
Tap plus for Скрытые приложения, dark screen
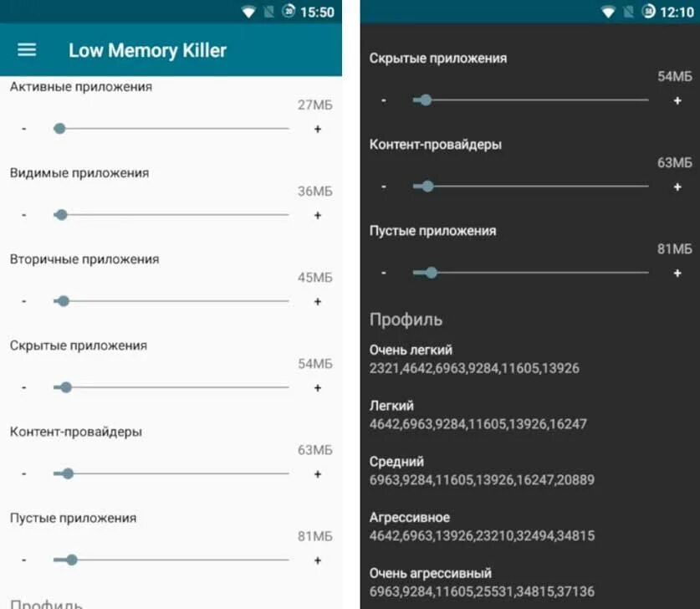coord(677,100)
